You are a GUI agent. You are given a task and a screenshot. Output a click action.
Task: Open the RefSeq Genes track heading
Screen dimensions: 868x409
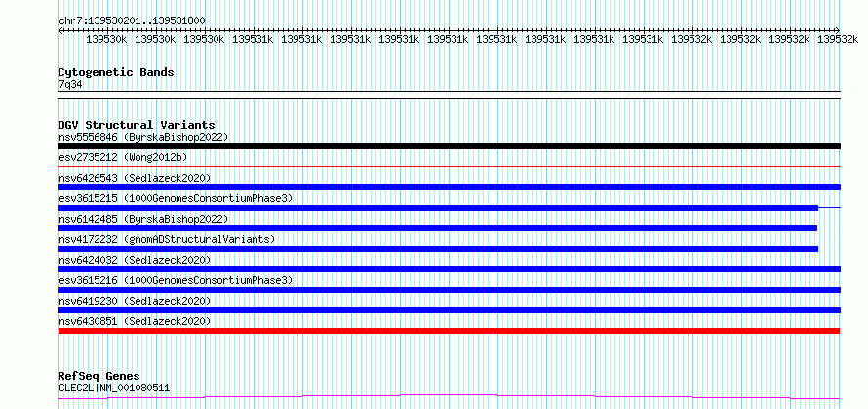pyautogui.click(x=99, y=376)
